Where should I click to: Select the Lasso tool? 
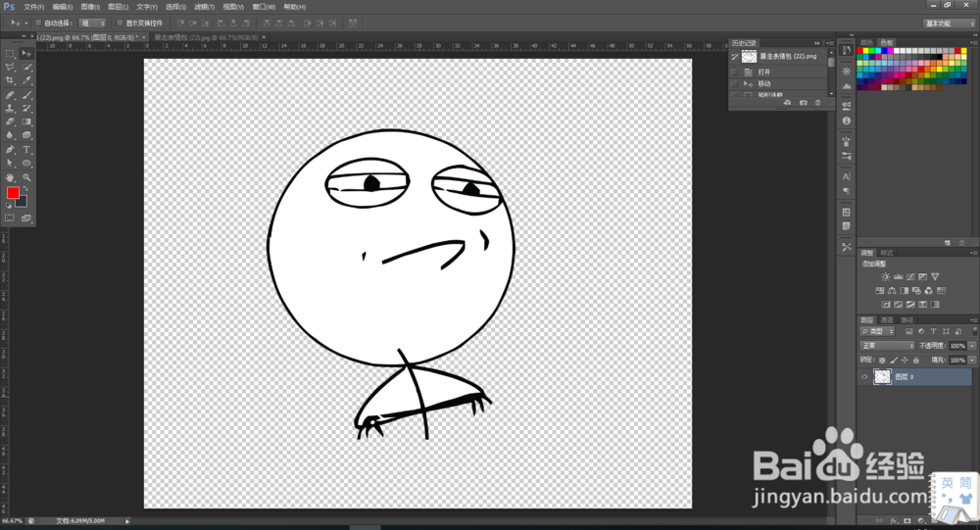10,68
